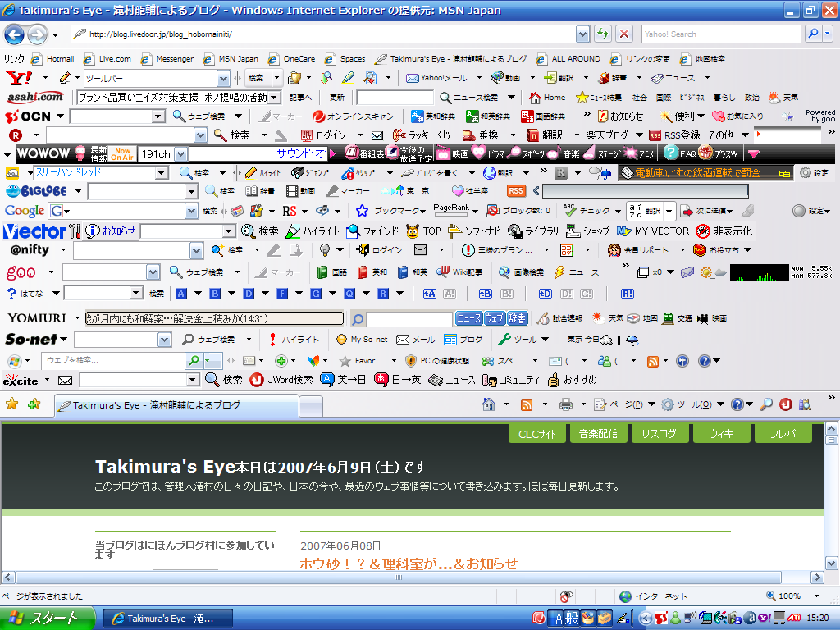Image resolution: width=840 pixels, height=630 pixels.
Task: Expand the So-net search field dropdown
Action: point(164,340)
